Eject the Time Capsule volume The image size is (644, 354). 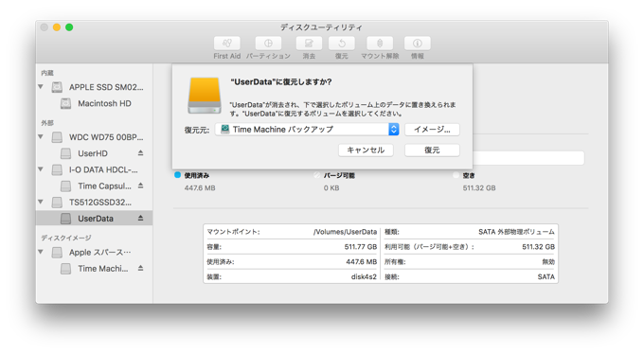coord(140,186)
